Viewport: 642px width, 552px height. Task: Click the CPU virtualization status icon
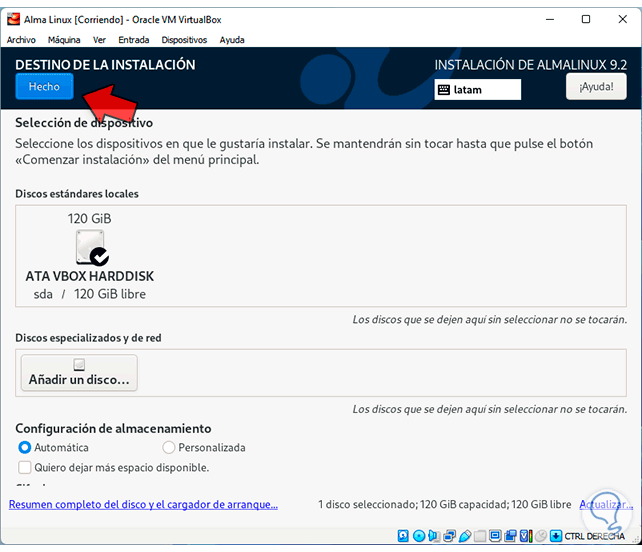526,536
